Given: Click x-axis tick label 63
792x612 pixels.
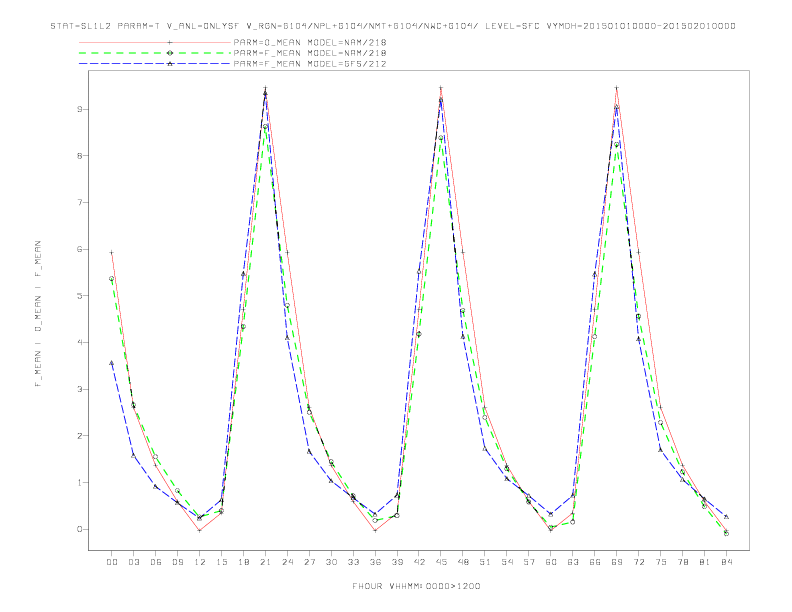Looking at the screenshot, I should coord(573,562).
